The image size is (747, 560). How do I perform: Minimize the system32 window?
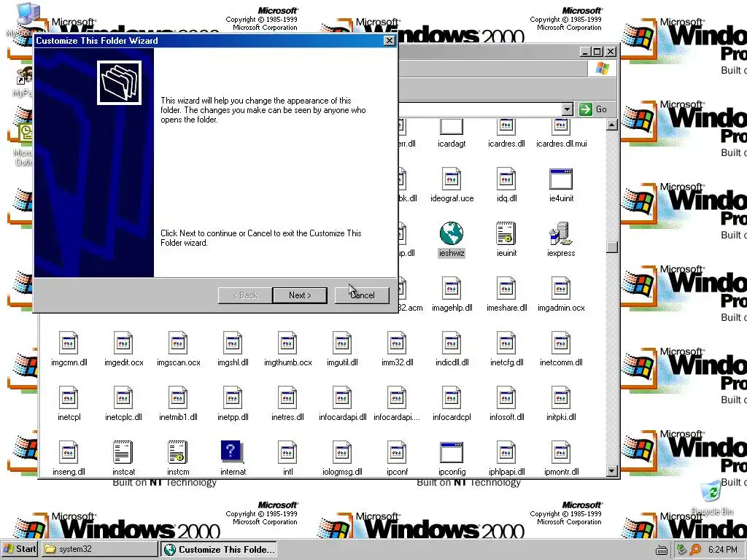(x=586, y=52)
